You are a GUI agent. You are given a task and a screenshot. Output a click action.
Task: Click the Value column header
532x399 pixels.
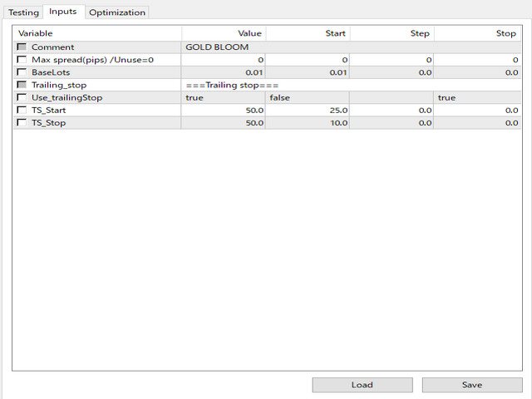pyautogui.click(x=224, y=33)
